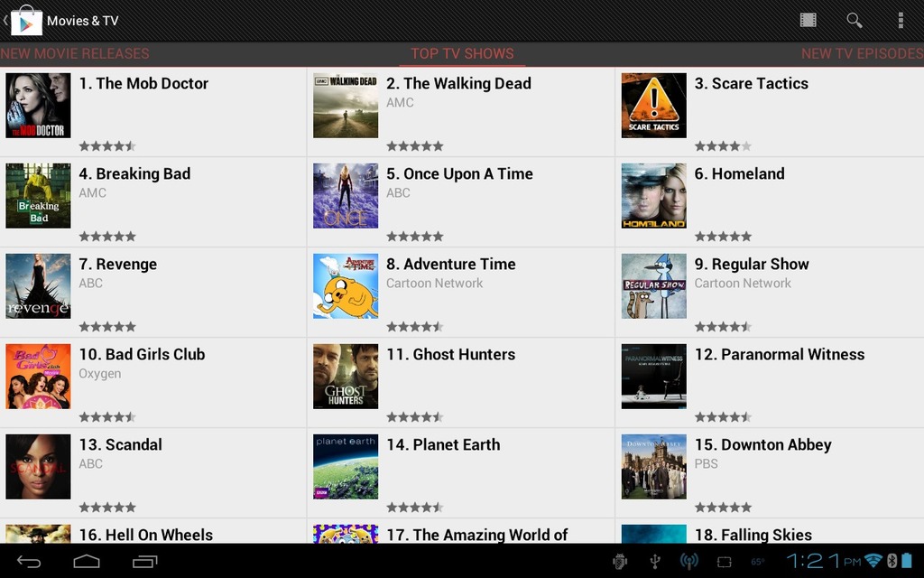Open Adventure Time cartoon thumbnail
Screen dimensions: 924x578
tap(346, 286)
